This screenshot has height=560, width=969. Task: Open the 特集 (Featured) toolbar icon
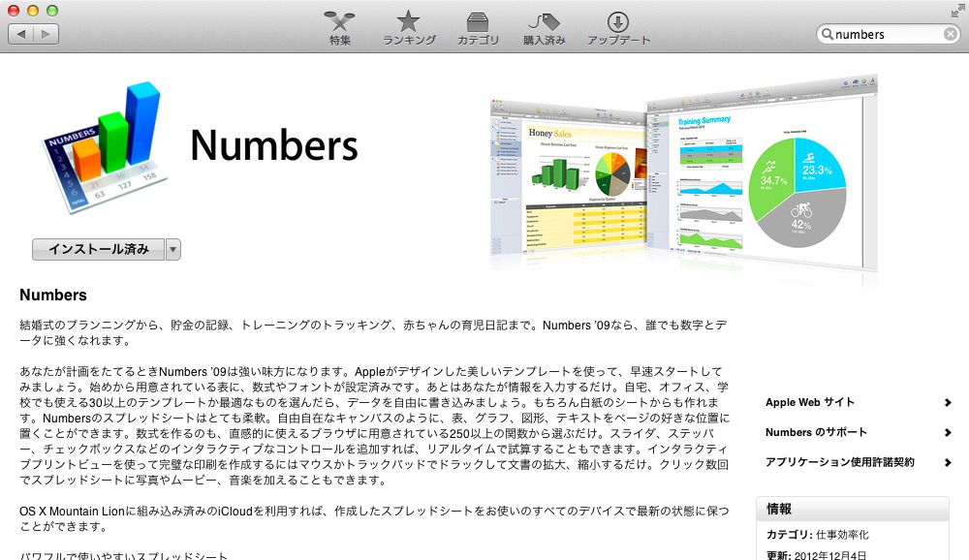339,28
